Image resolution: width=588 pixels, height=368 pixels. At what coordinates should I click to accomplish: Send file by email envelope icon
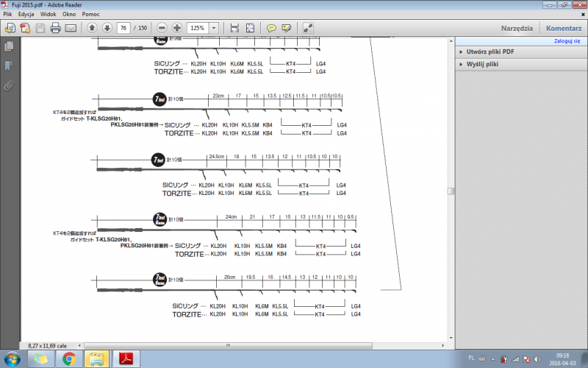pos(71,28)
